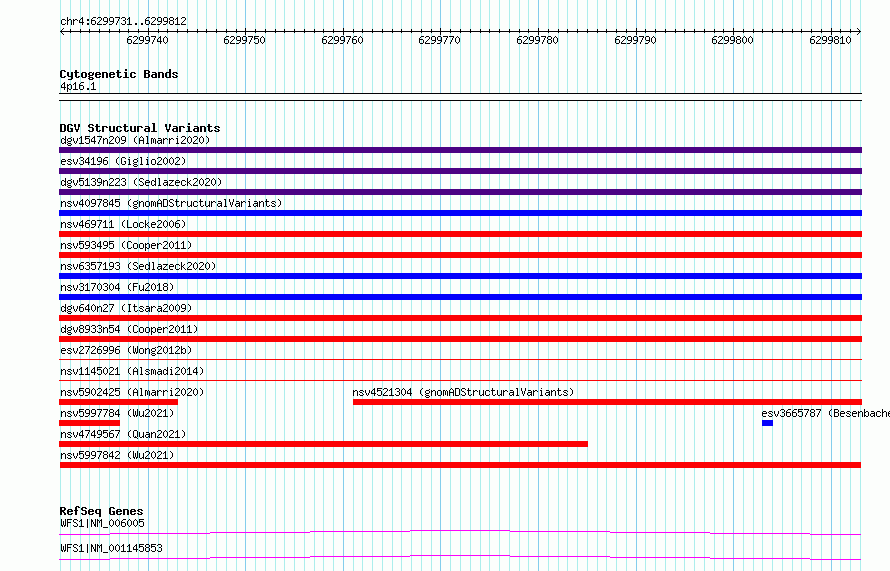Select the esv3665787 variant label
Image resolution: width=890 pixels, height=571 pixels.
825,413
